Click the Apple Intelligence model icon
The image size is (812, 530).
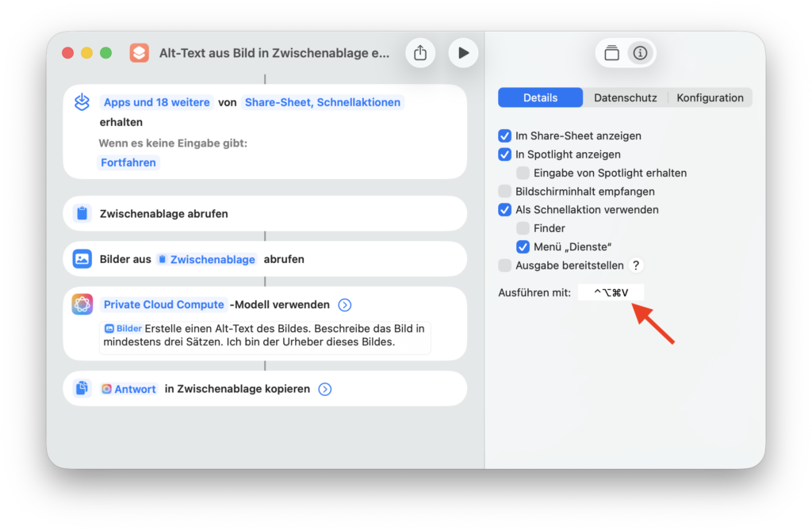pyautogui.click(x=82, y=305)
